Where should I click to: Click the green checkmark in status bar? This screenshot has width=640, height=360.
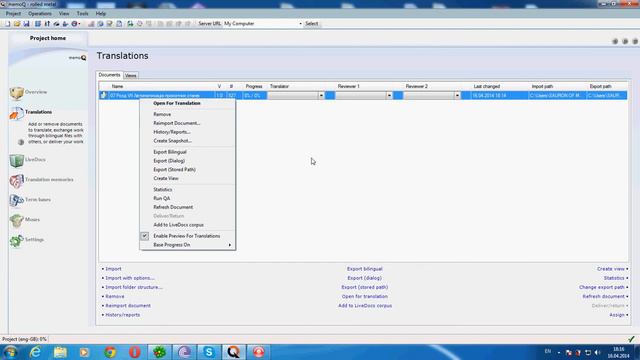point(631,339)
